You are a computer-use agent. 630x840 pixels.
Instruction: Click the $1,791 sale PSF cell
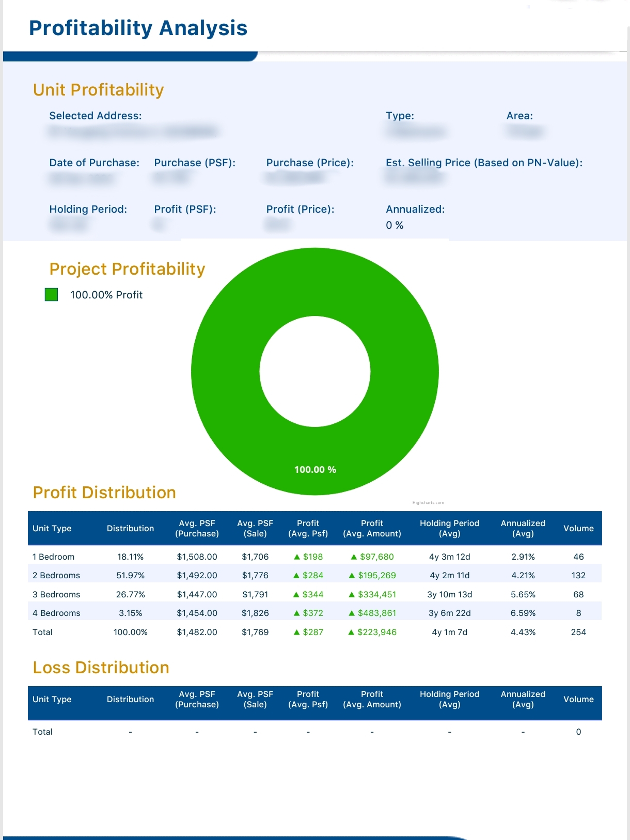coord(255,595)
